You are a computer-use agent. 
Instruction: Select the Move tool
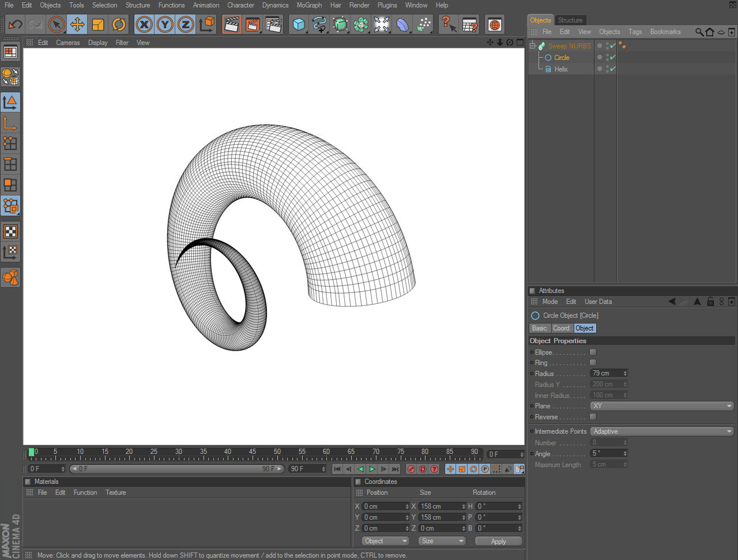click(x=77, y=25)
